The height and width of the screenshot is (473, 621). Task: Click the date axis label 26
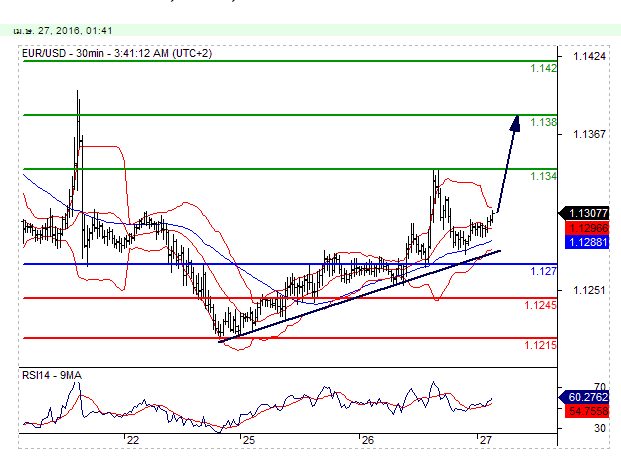pyautogui.click(x=368, y=440)
